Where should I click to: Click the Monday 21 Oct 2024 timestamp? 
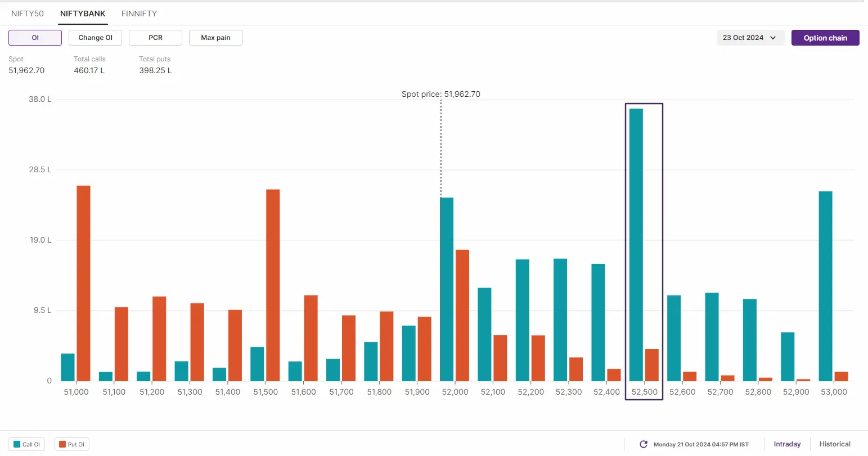[701, 444]
